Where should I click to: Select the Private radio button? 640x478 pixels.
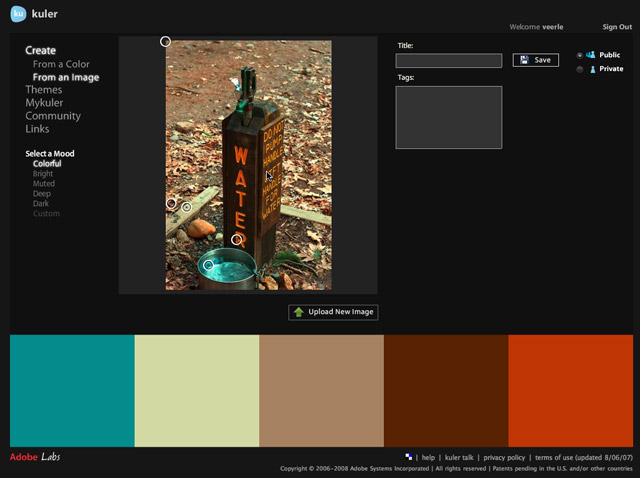[x=579, y=69]
